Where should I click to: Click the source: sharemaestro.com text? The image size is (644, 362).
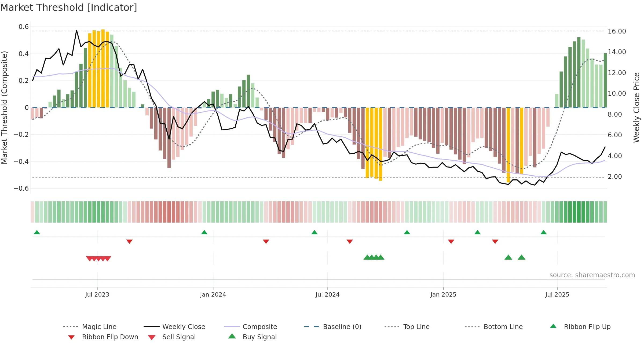point(592,275)
